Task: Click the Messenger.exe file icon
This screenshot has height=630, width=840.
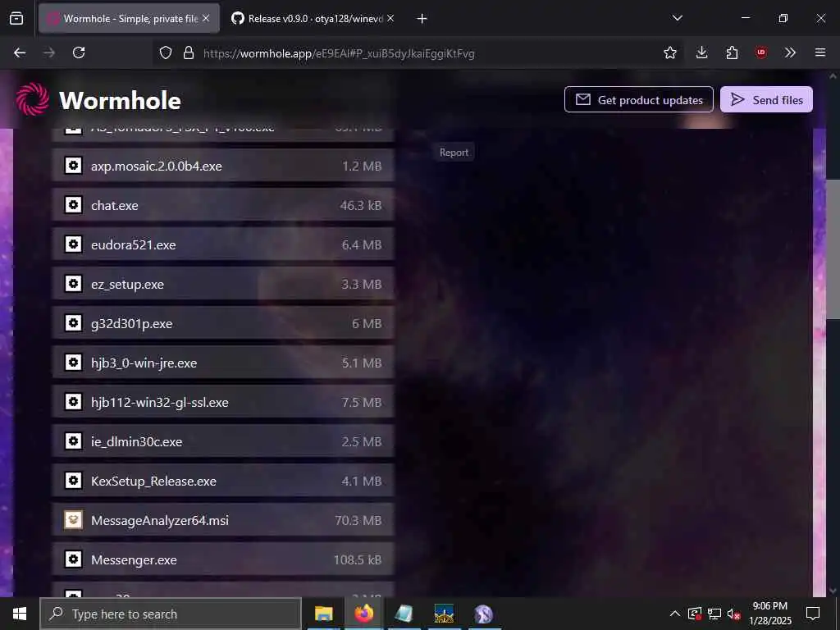Action: (x=73, y=559)
